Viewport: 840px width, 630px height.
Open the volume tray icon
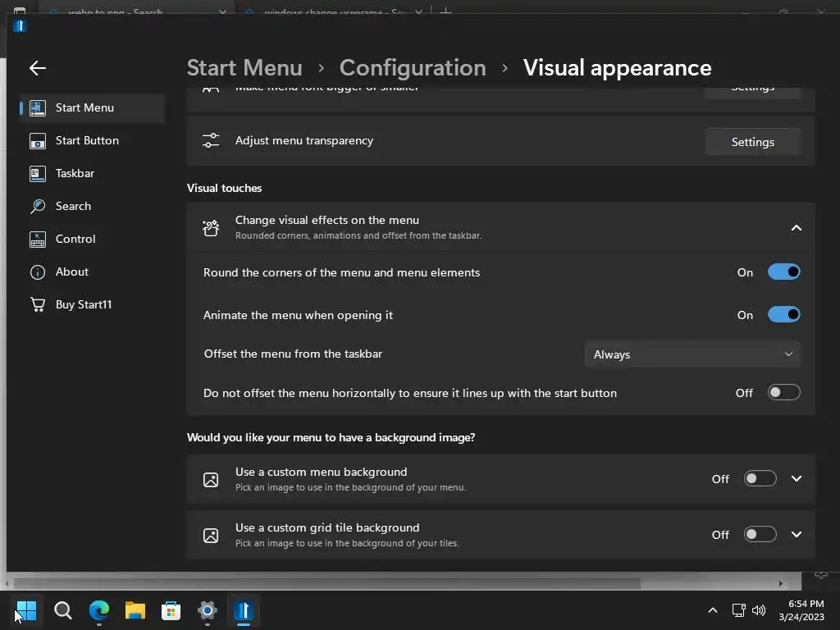coord(759,610)
